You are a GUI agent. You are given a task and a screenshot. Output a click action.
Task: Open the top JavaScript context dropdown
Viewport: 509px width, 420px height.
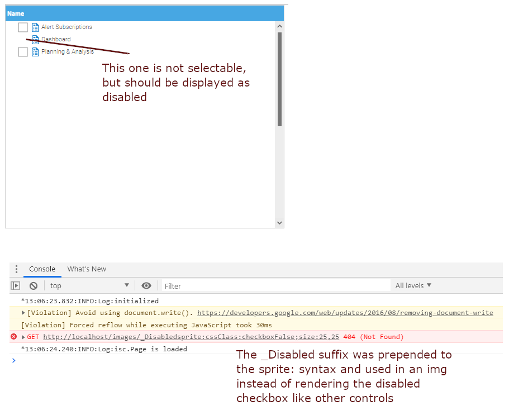coord(89,285)
